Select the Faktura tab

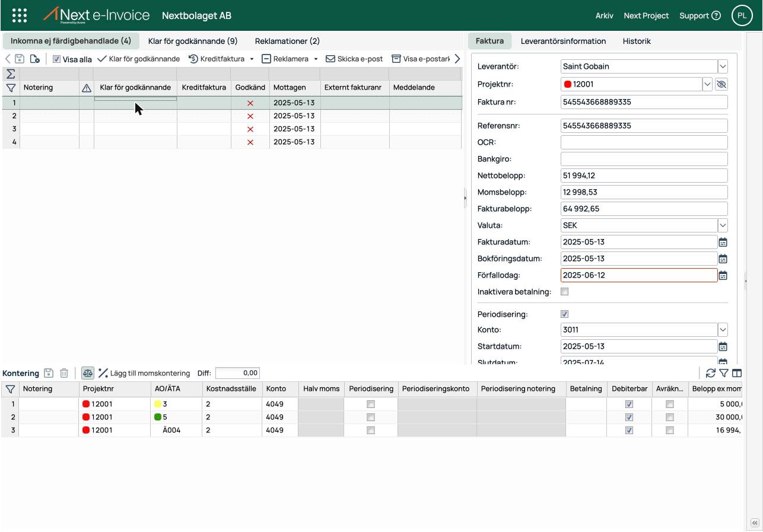489,41
